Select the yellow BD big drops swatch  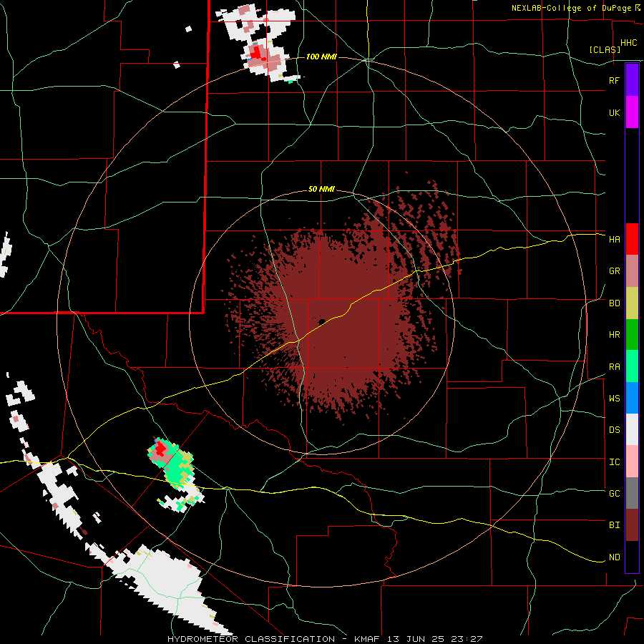click(x=632, y=303)
